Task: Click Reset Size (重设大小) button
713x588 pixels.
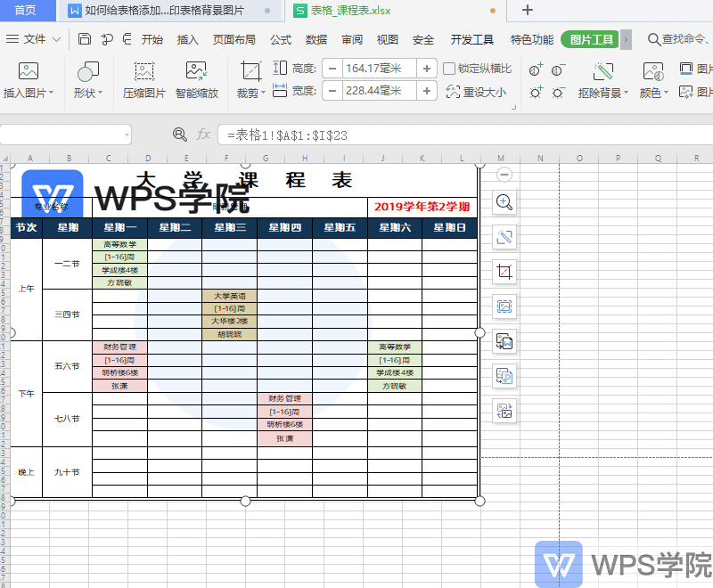Action: (476, 93)
